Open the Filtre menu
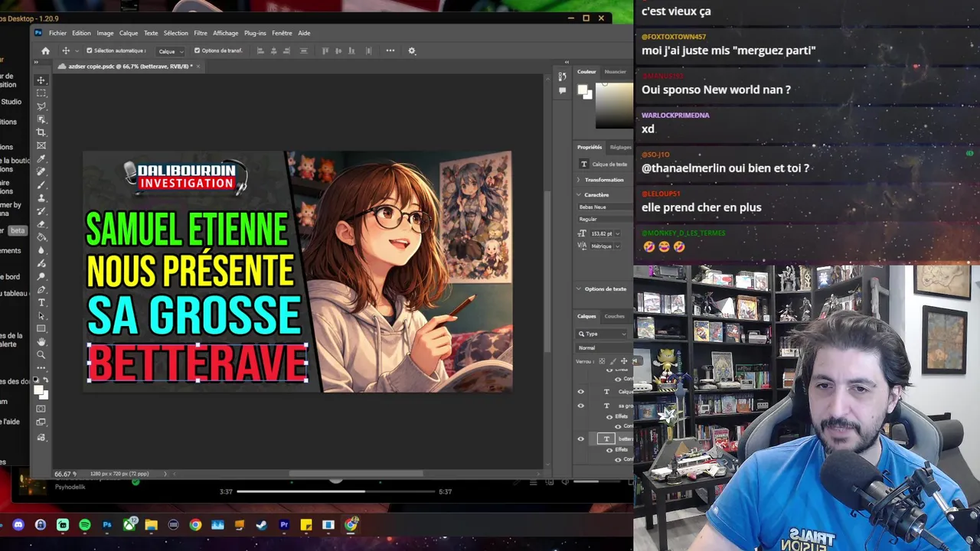980x551 pixels. point(201,33)
